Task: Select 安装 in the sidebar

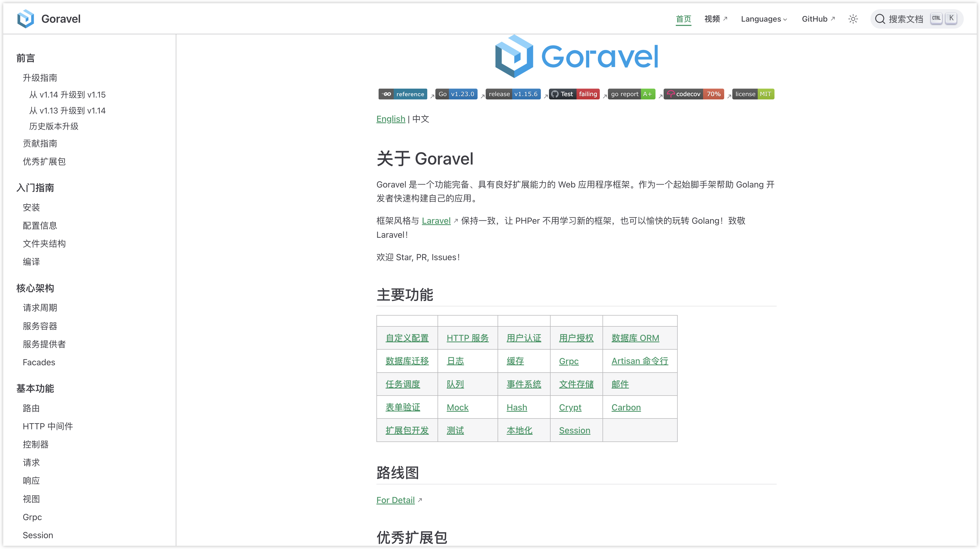Action: click(x=31, y=207)
